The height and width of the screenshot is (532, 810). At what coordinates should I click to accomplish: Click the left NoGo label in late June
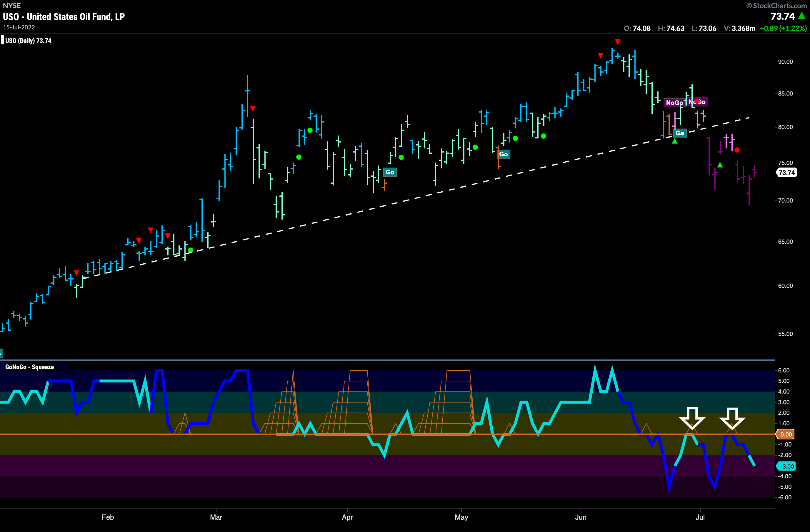click(674, 103)
